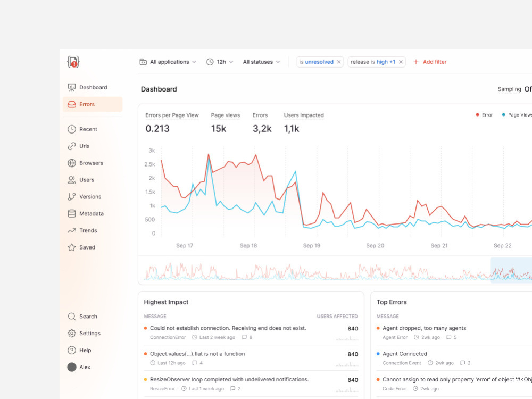
Task: Click the Browsers globe icon
Action: 72,163
